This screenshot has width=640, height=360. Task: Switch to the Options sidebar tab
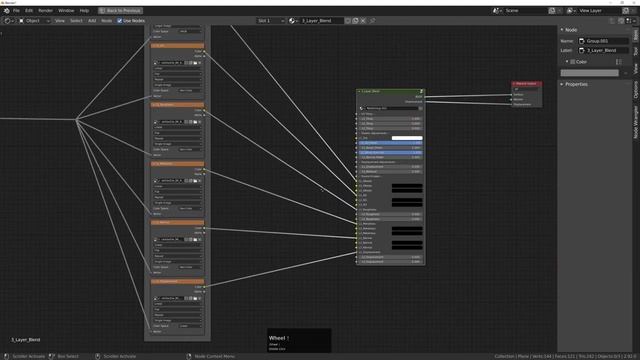tap(636, 90)
